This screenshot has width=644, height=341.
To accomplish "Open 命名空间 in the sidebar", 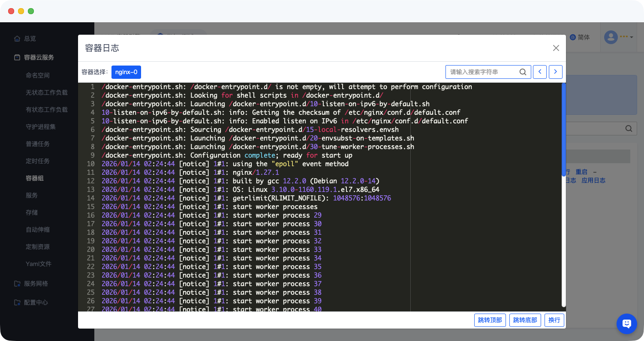I will coord(38,75).
